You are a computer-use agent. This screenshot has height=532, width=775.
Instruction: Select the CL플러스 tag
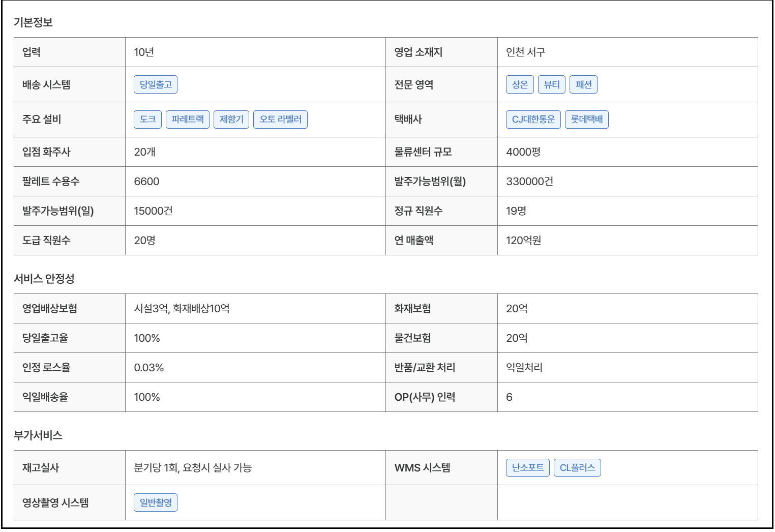point(577,468)
